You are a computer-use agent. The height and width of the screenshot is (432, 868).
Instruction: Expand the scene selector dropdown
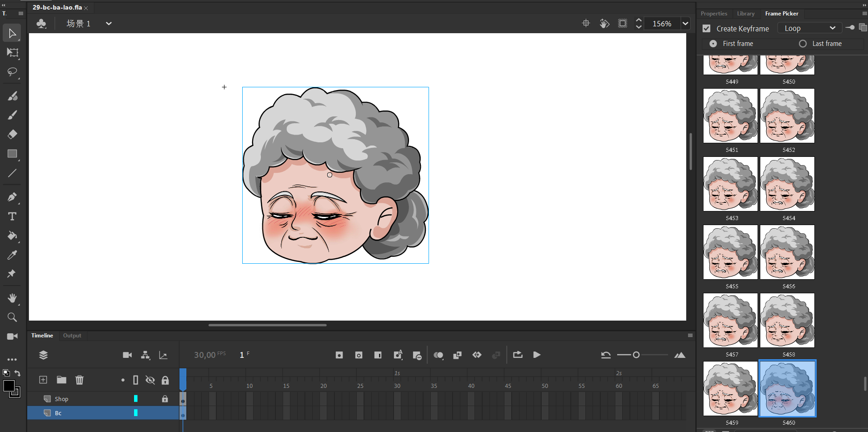[x=109, y=24]
